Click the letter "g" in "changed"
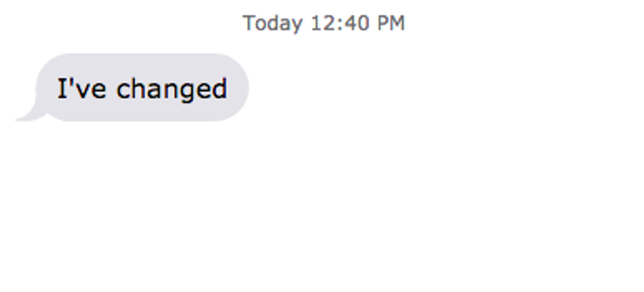This screenshot has width=644, height=292. coord(187,93)
